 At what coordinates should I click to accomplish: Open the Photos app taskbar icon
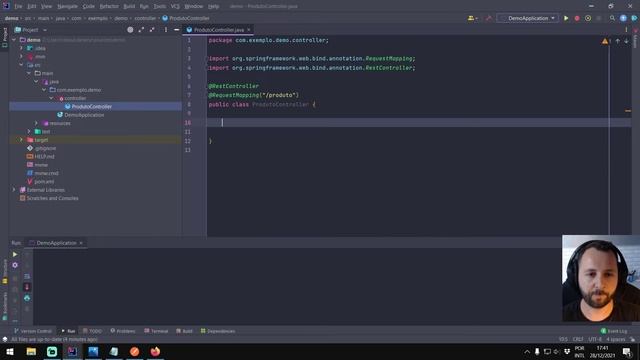(93, 351)
